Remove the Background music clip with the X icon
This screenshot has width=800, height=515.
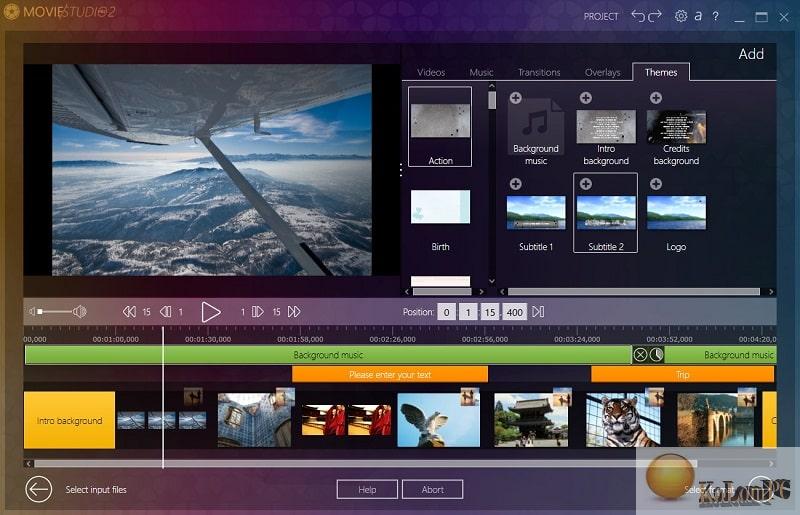(640, 355)
